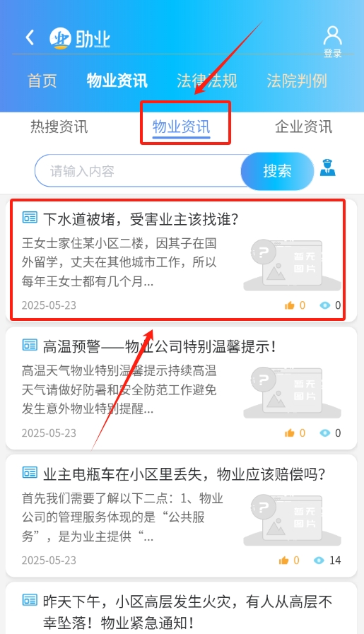
Task: Tap the back arrow icon
Action: click(x=30, y=37)
